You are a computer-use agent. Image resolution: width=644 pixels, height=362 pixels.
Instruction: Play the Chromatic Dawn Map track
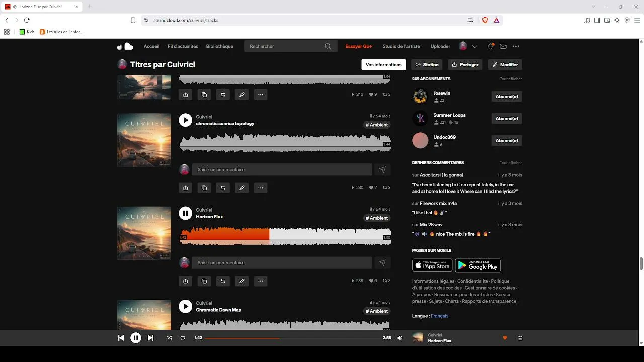pos(186,306)
